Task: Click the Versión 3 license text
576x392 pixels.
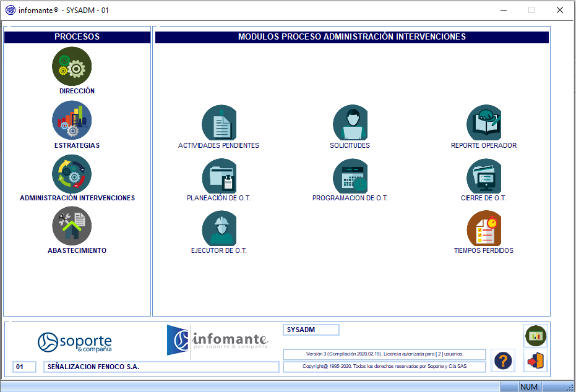Action: tap(384, 354)
